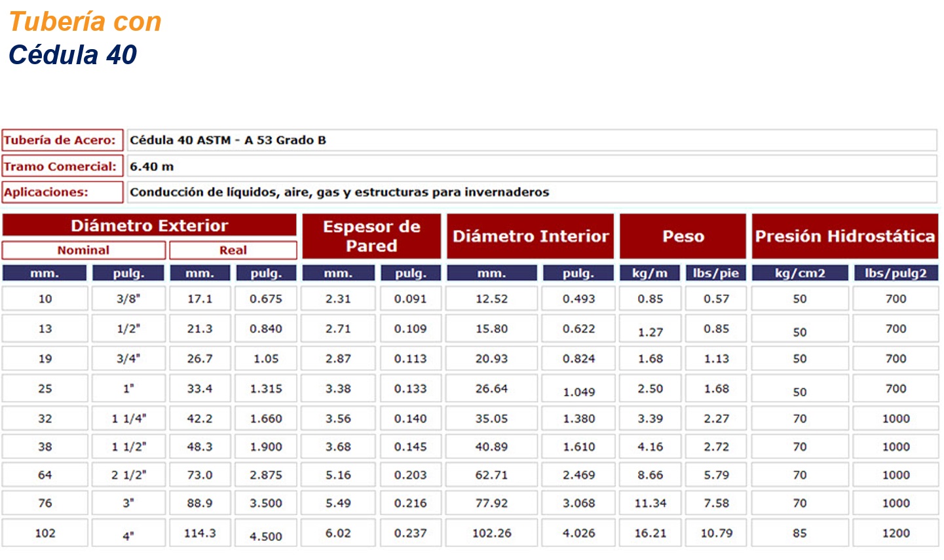The image size is (944, 560).
Task: Select the 102.26 interior diameter cell
Action: [491, 533]
